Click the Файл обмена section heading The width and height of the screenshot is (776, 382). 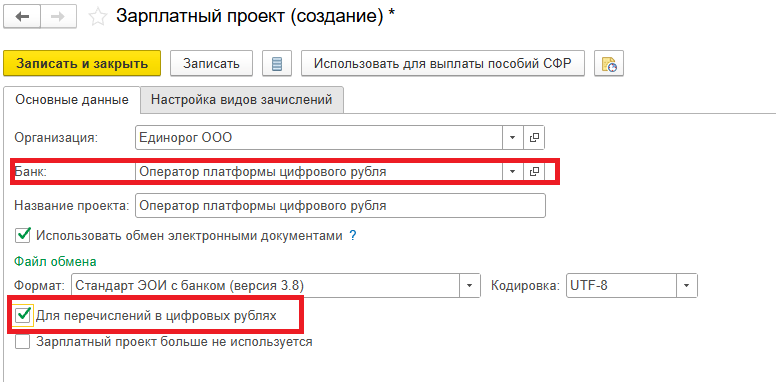click(x=55, y=261)
